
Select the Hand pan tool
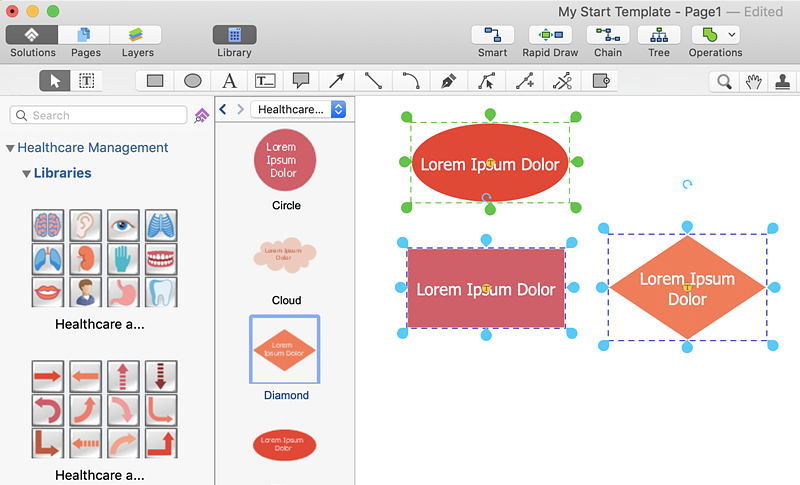click(x=754, y=82)
